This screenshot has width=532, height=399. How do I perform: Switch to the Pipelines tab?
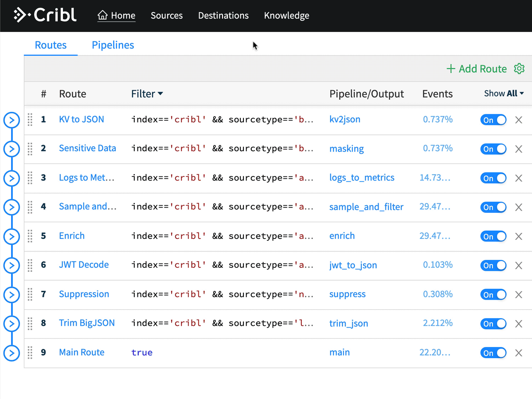coord(113,45)
